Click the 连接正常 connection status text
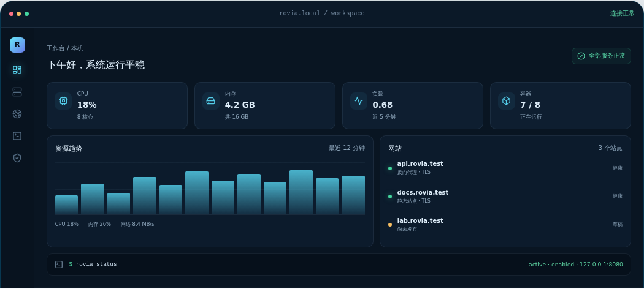The image size is (644, 289). click(623, 13)
